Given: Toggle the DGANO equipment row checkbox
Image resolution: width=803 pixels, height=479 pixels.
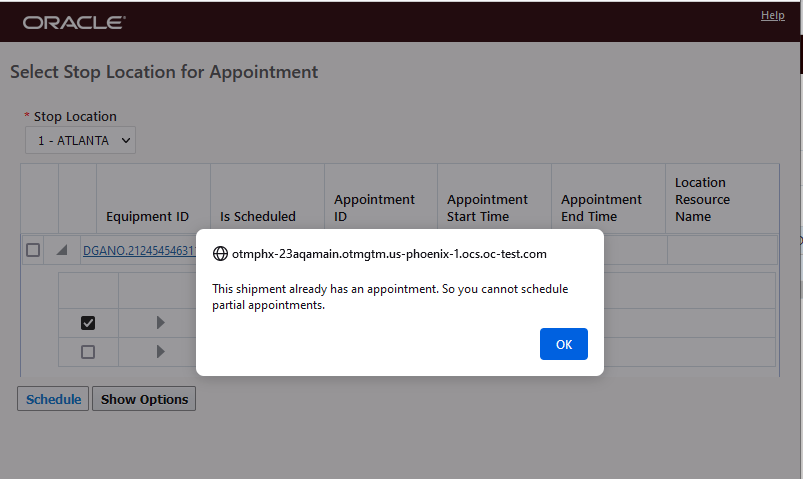Looking at the screenshot, I should click(33, 250).
